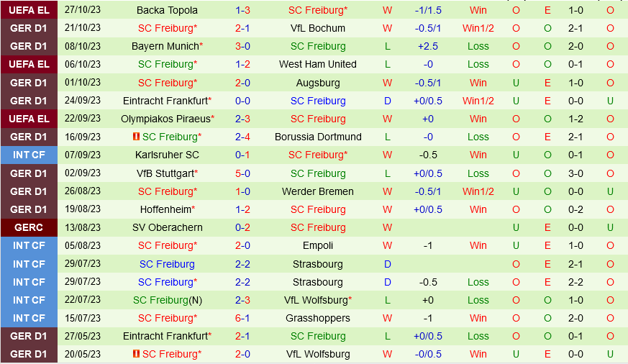The width and height of the screenshot is (628, 364).
Task: Click INT CF badge for the Grasshoppers match
Action: 29,318
